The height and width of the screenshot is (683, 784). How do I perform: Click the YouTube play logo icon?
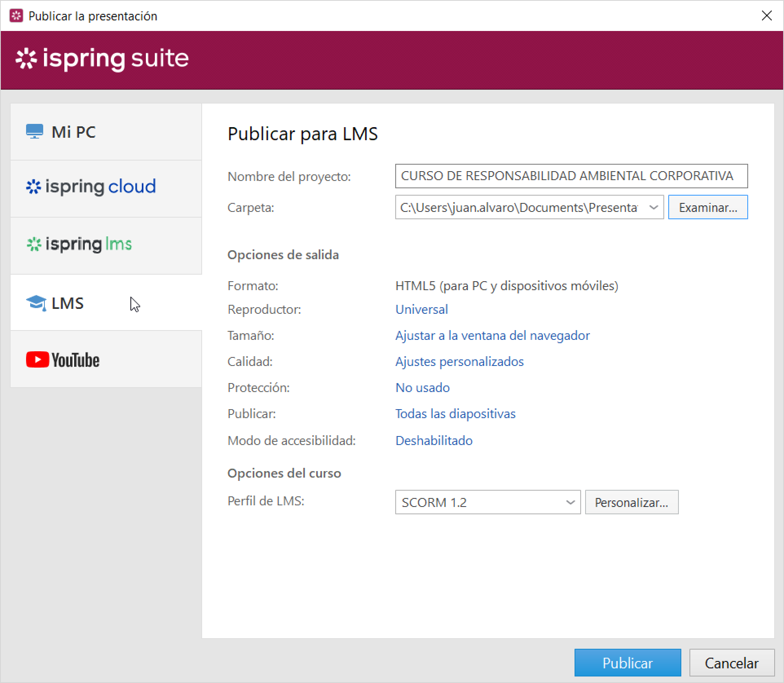(x=37, y=360)
